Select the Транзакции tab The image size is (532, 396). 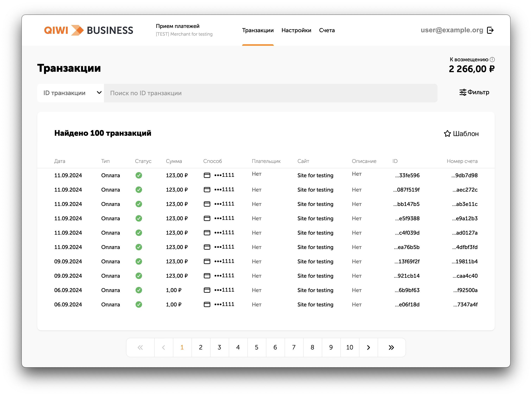point(258,30)
